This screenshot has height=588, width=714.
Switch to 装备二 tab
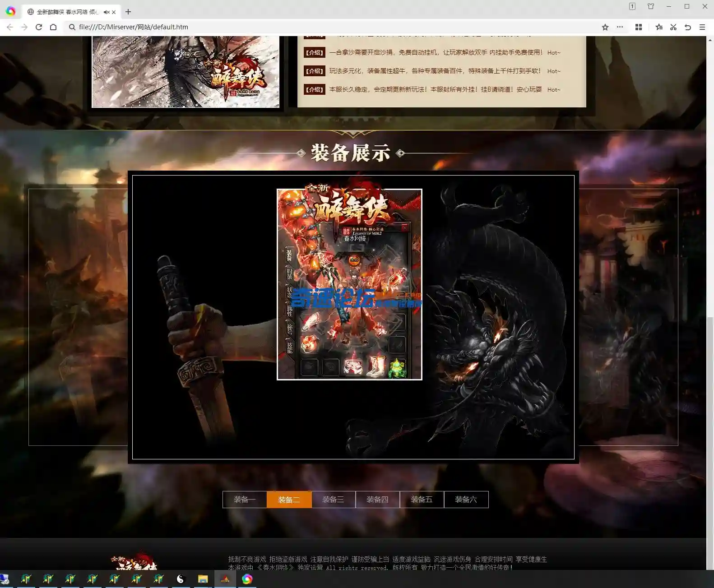[289, 500]
